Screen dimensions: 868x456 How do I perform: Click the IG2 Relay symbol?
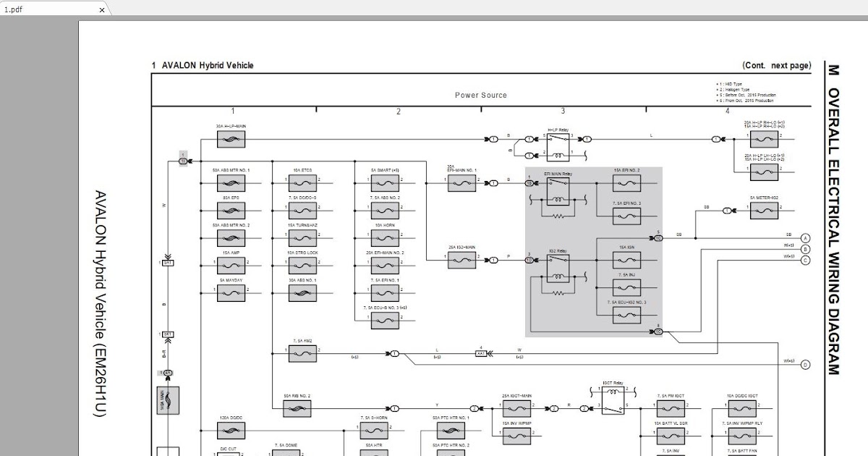(557, 268)
